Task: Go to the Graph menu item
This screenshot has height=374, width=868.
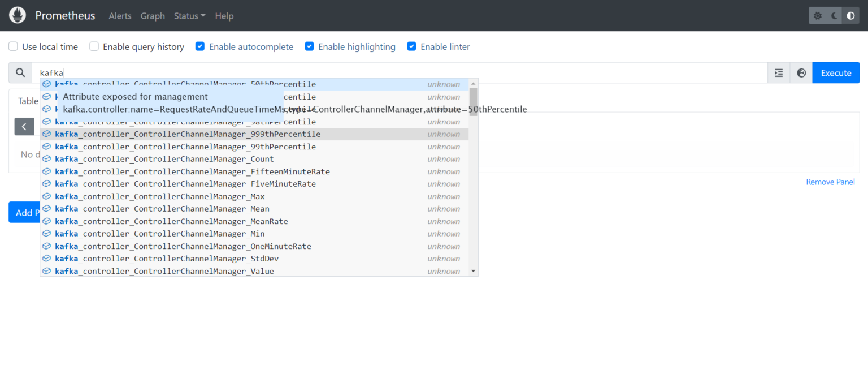Action: tap(153, 16)
